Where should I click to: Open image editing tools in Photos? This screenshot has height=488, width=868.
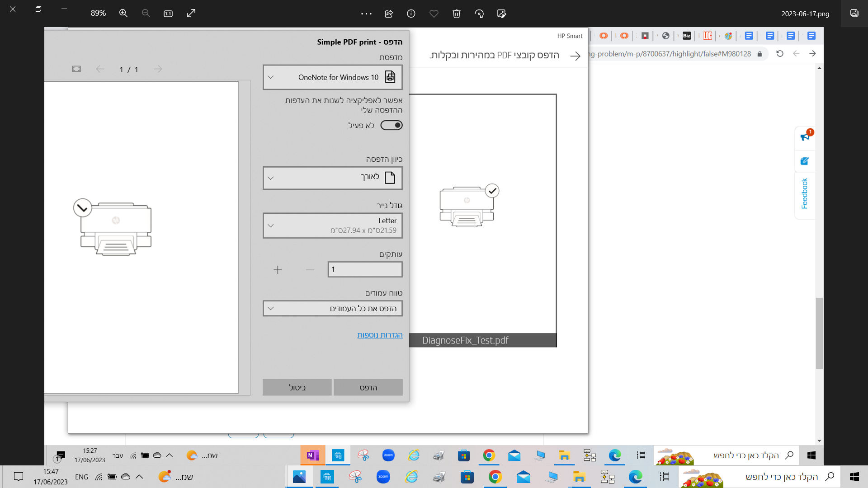[x=501, y=14]
